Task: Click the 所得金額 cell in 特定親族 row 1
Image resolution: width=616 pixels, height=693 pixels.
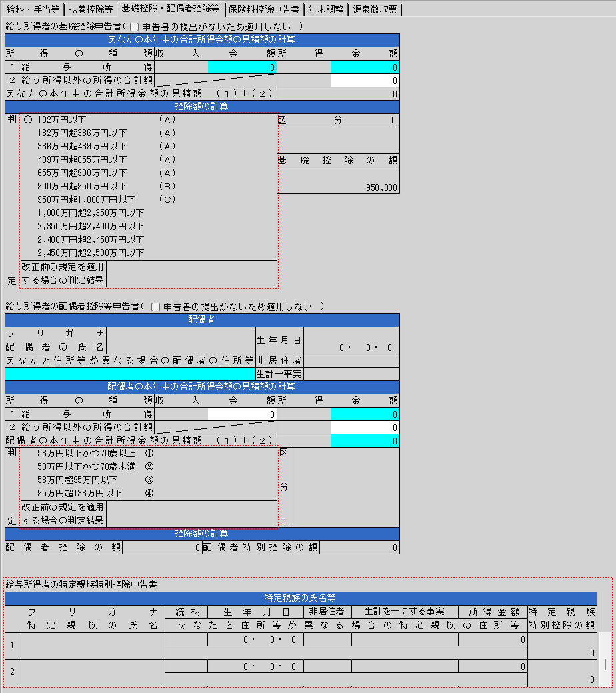Action: 493,640
